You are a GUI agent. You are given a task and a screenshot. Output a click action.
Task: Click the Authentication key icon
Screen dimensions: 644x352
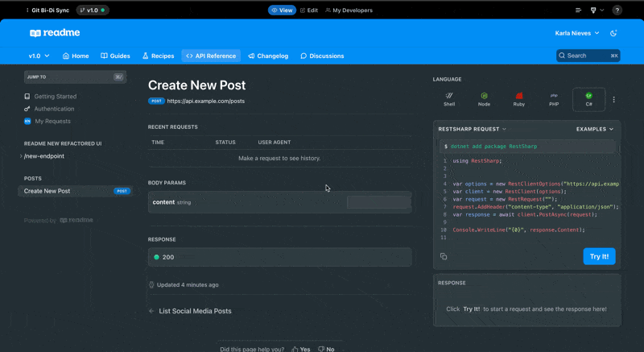click(x=27, y=109)
